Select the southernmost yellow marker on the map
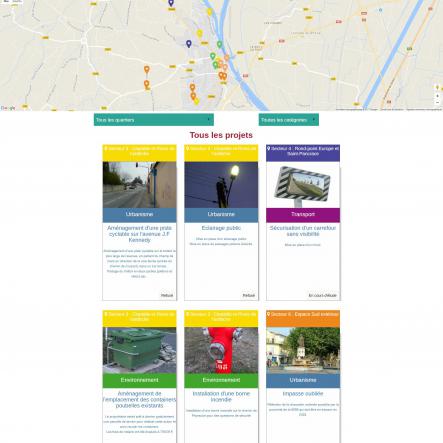443x443 pixels. pyautogui.click(x=197, y=101)
